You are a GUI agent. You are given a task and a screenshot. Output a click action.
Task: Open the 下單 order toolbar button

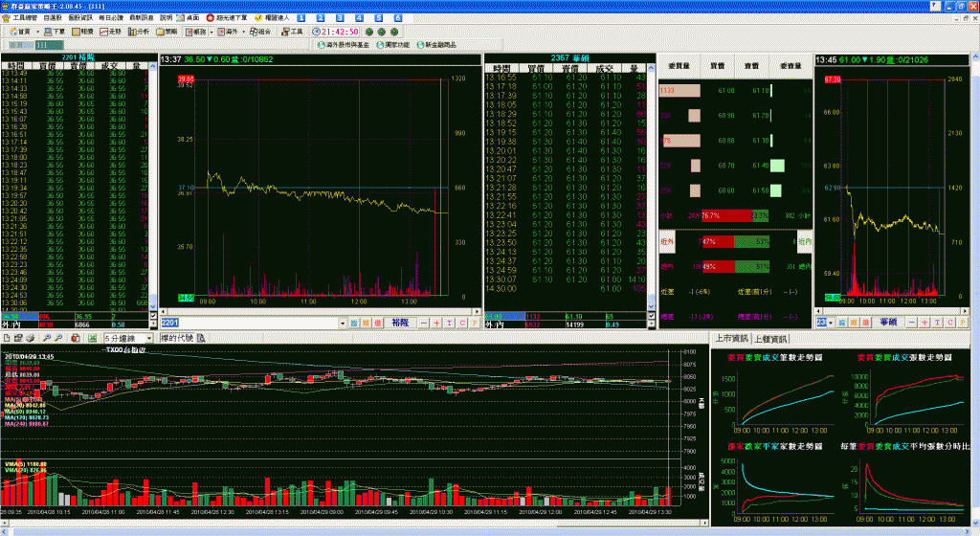(x=55, y=32)
